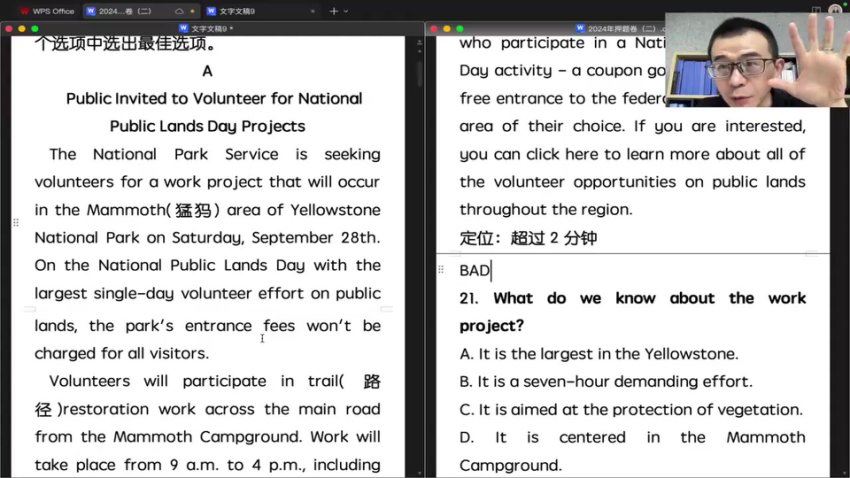Screen dimensions: 850x478
Task: Click option 'C. It is aimed at the protection'
Action: pos(630,410)
